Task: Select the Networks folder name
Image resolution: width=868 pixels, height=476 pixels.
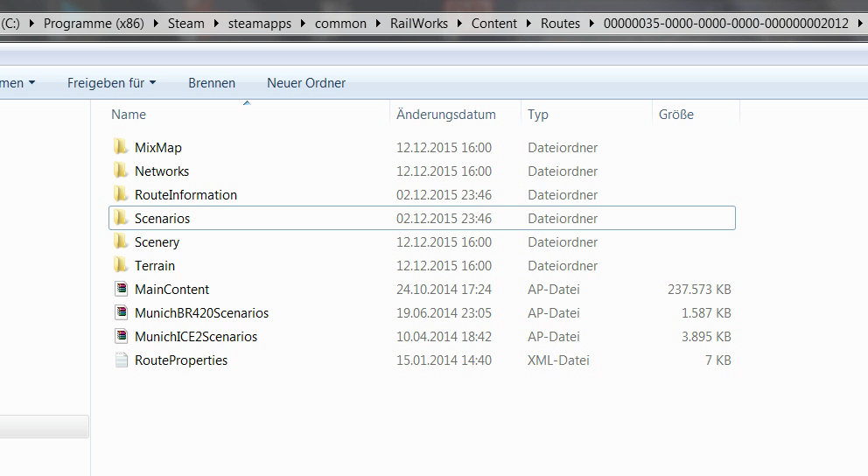Action: [162, 171]
